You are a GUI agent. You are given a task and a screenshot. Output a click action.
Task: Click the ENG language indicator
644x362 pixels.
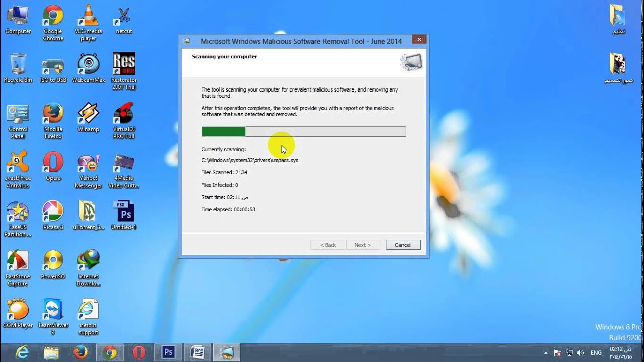(x=596, y=353)
